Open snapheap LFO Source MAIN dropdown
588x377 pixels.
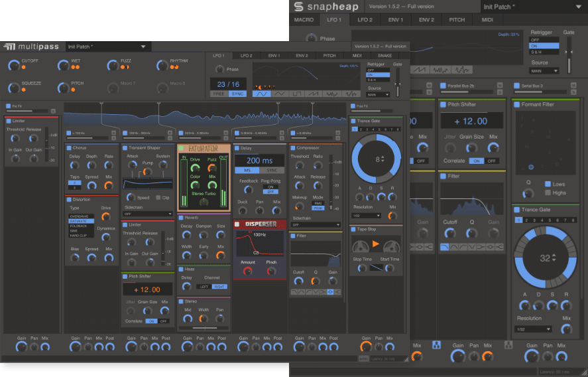pyautogui.click(x=544, y=70)
